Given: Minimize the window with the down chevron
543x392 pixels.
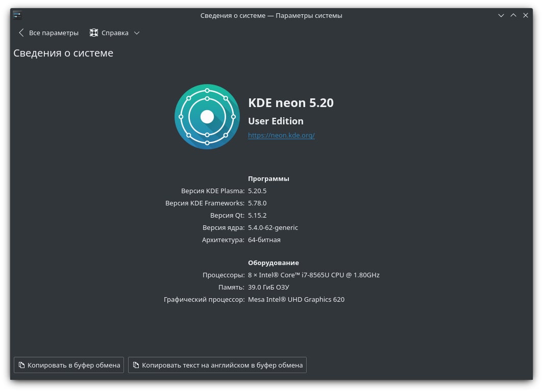Looking at the screenshot, I should point(501,15).
